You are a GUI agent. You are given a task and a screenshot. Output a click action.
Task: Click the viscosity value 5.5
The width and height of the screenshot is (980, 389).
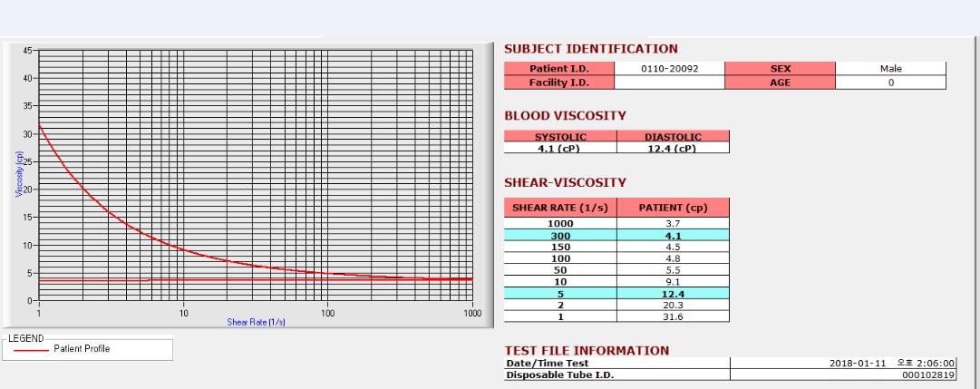pos(673,269)
